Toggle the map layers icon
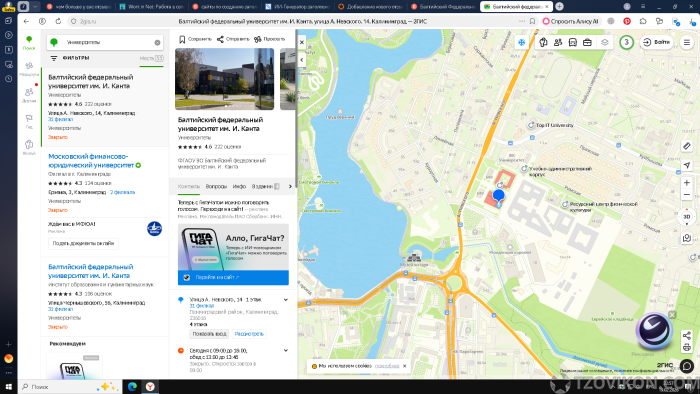Screen dimensions: 700x394 604,42
